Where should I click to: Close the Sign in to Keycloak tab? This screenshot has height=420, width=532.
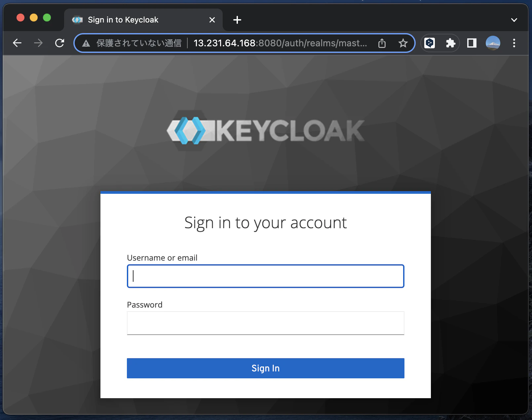(x=212, y=20)
